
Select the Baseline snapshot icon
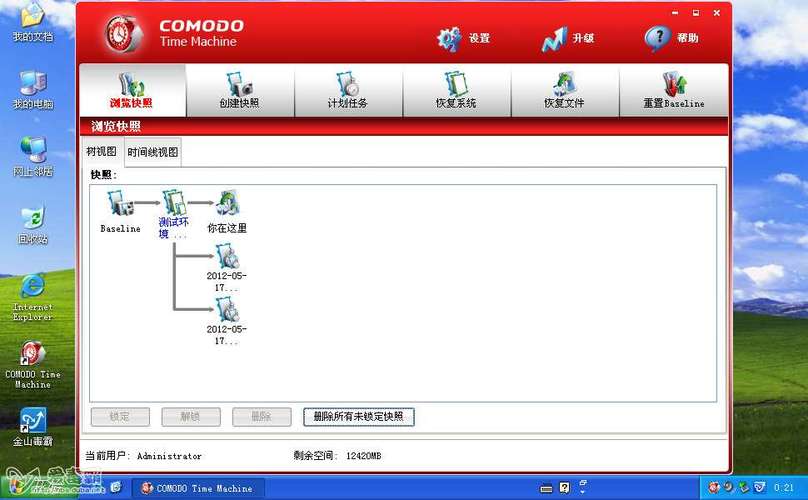coord(121,203)
